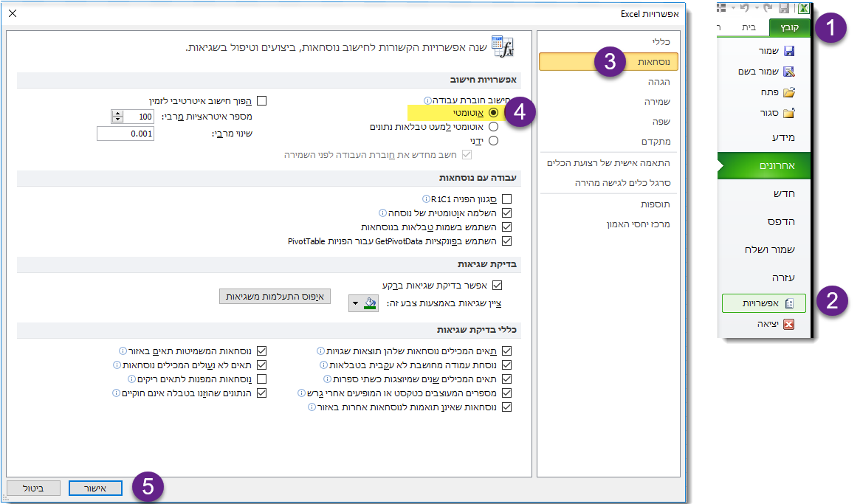Viewport: 860px width, 504px height.
Task: Click the Open (פתח) folder icon
Action: [788, 93]
